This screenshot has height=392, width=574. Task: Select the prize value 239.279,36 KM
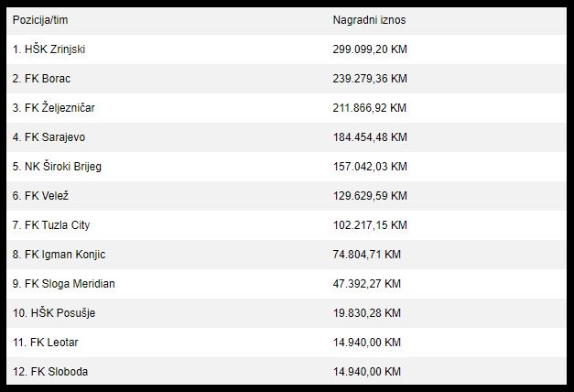370,79
